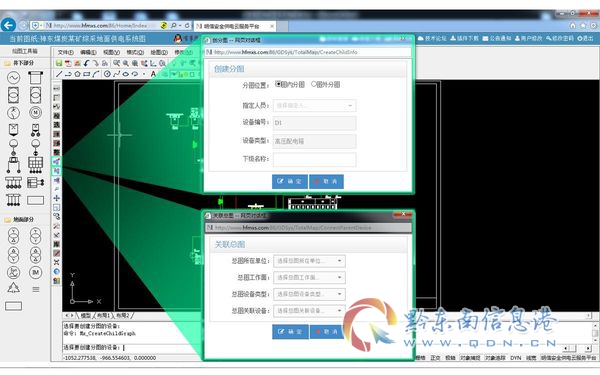Open the 指定人员 dropdown

[314, 105]
